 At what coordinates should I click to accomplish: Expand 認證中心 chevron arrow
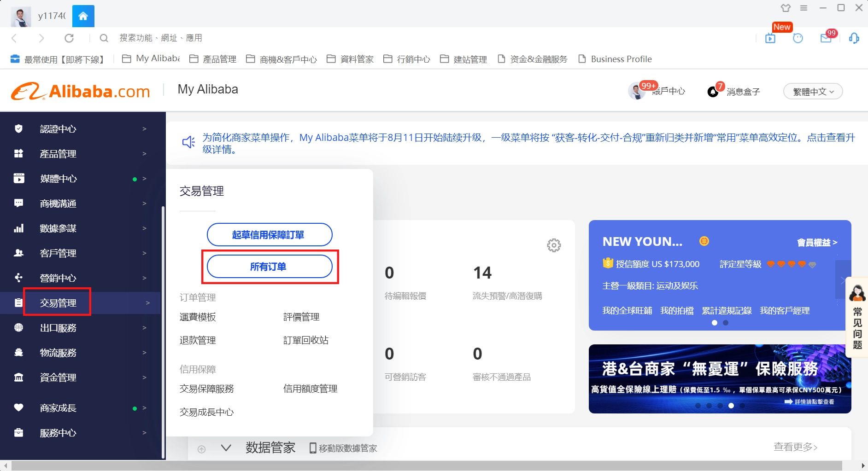point(144,129)
